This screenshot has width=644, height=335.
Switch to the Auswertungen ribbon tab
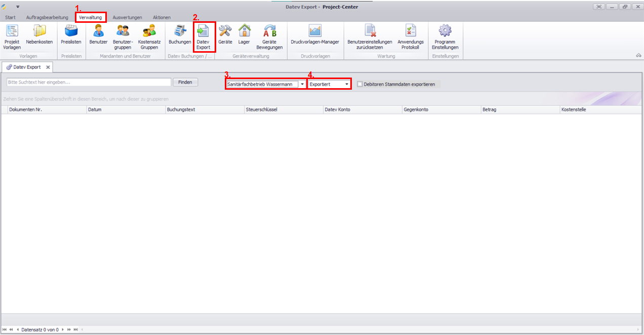coord(127,17)
